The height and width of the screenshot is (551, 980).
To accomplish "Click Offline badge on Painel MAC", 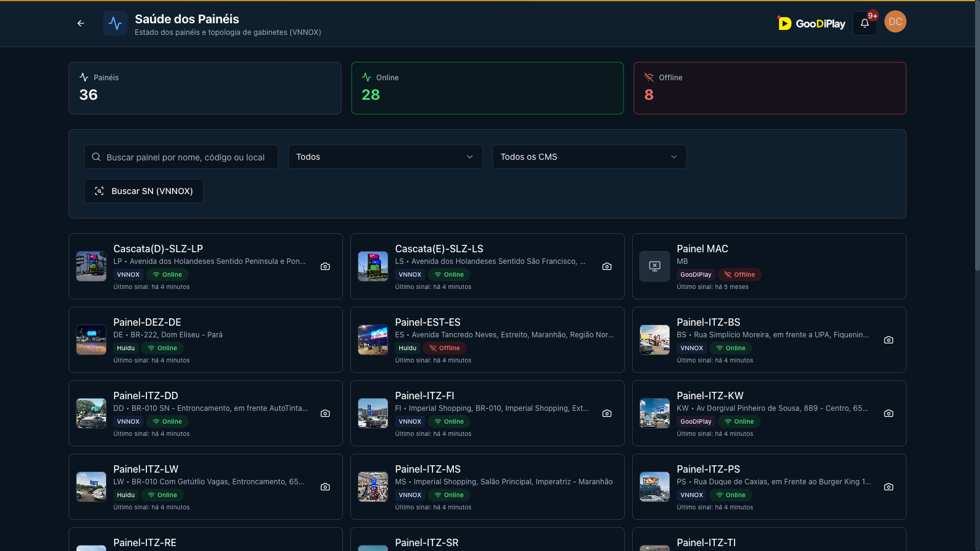I will (739, 274).
